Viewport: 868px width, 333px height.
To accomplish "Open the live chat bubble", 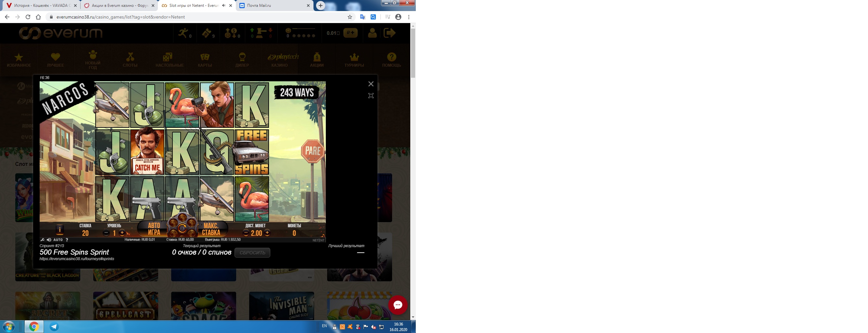I will pyautogui.click(x=398, y=305).
